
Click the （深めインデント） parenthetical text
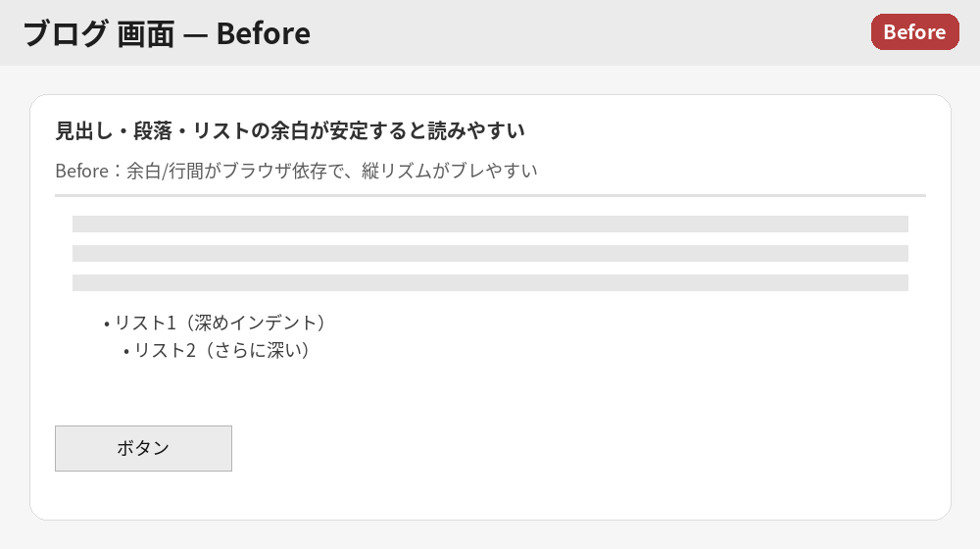tap(255, 322)
